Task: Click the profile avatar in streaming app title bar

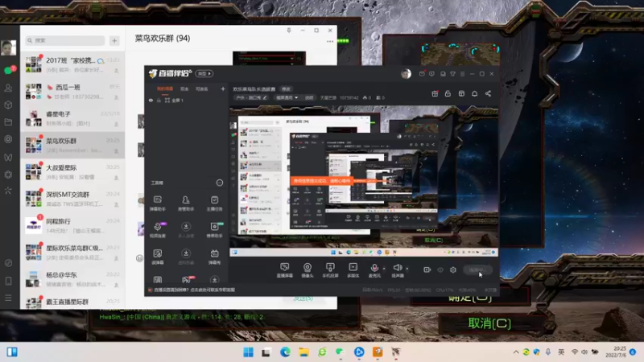Action: (406, 74)
